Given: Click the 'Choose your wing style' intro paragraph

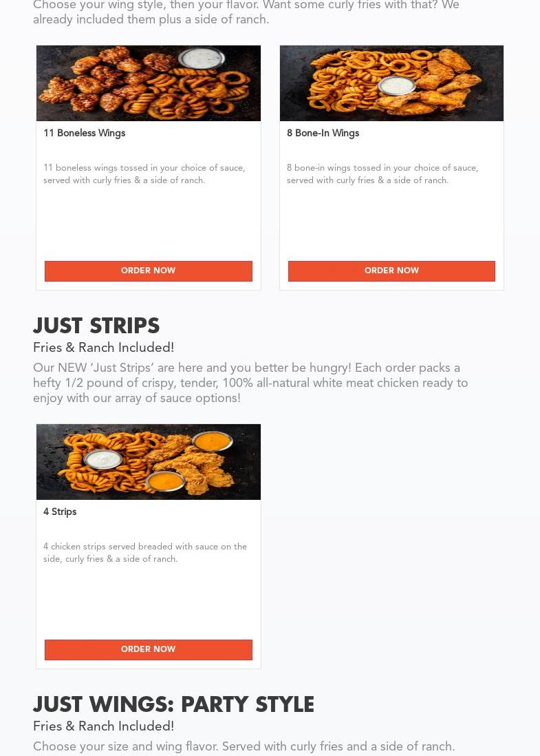Looking at the screenshot, I should [246, 12].
